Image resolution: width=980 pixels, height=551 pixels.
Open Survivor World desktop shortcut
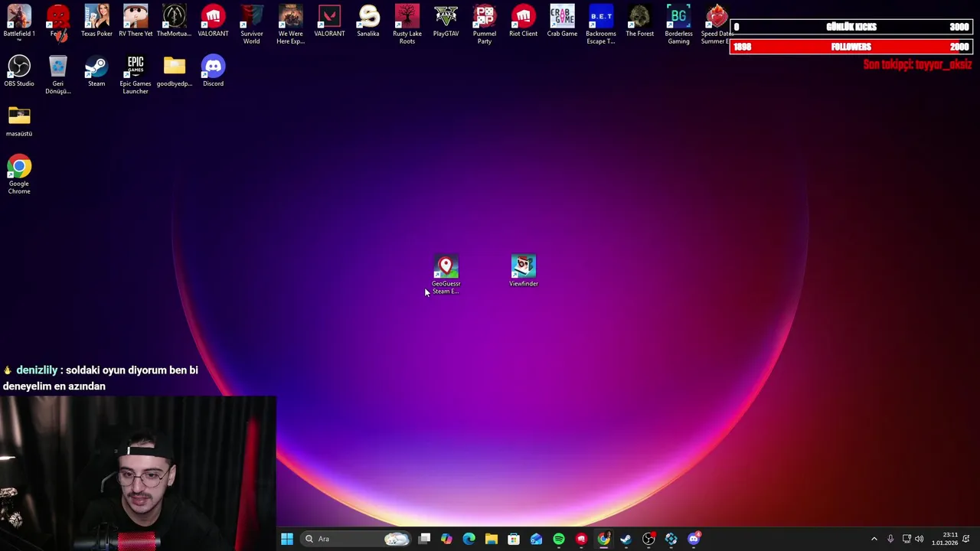point(252,24)
